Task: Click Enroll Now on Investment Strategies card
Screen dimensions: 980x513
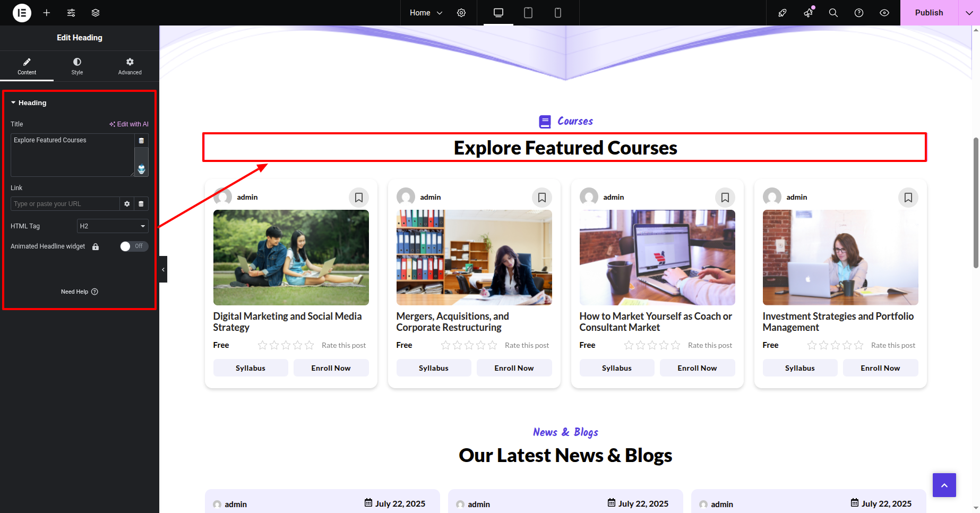Action: point(880,368)
